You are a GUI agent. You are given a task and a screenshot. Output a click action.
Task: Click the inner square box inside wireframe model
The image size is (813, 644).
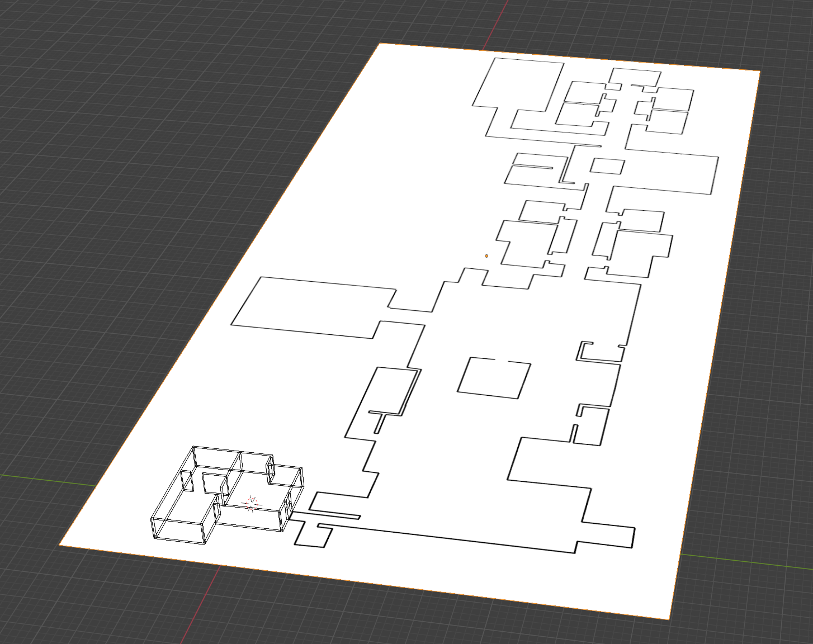212,482
